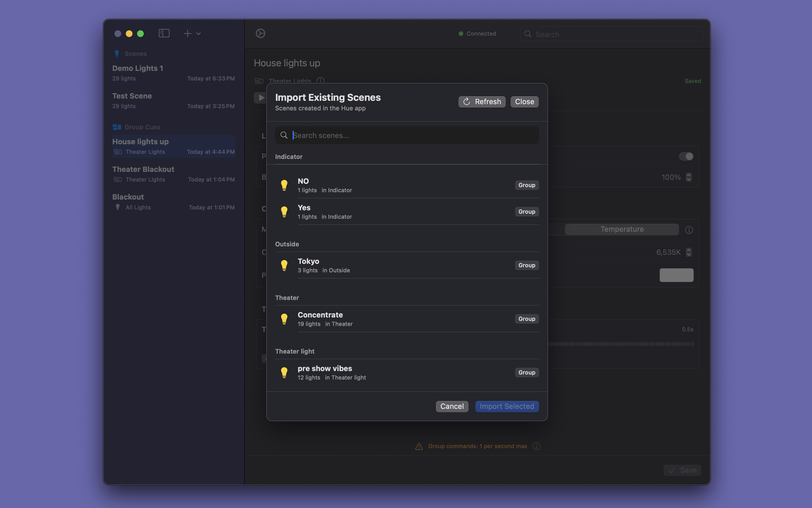Click the magnifier icon in the scenes search bar
The height and width of the screenshot is (508, 812).
click(x=284, y=135)
